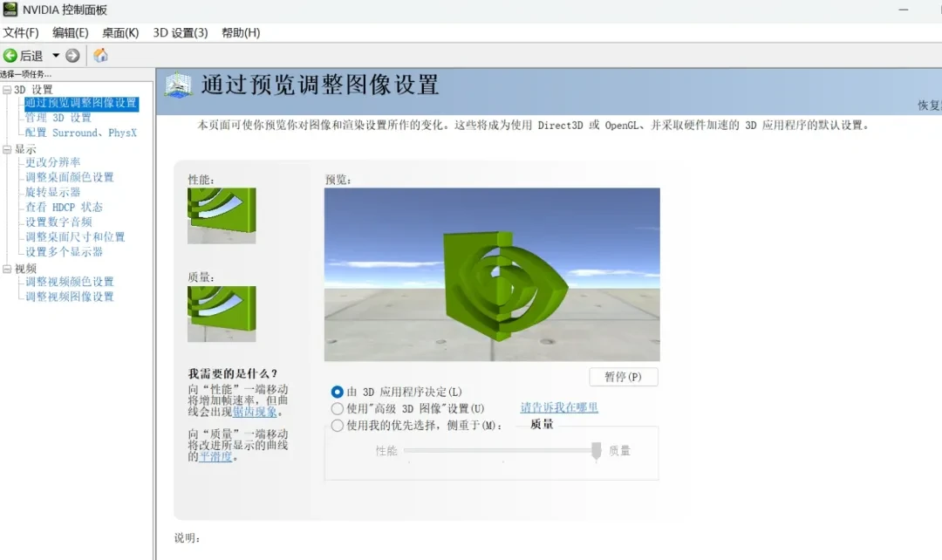The width and height of the screenshot is (942, 560).
Task: Collapse the 视频 tree node
Action: [7, 269]
